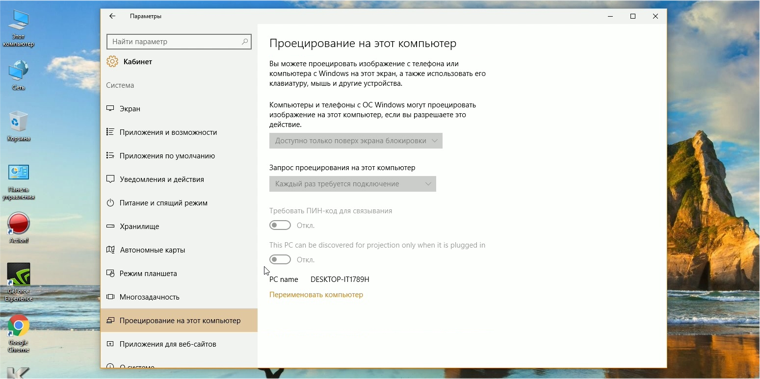Select the red Action! recorder desktop icon
760x379 pixels.
pos(18,228)
